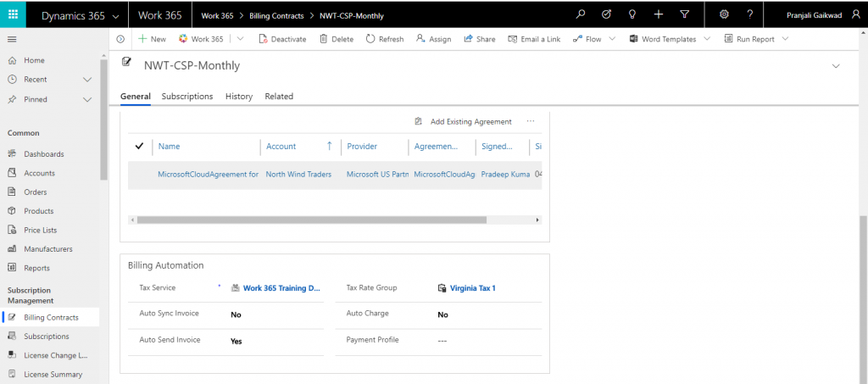This screenshot has width=868, height=384.
Task: Click Refresh command
Action: pos(385,39)
